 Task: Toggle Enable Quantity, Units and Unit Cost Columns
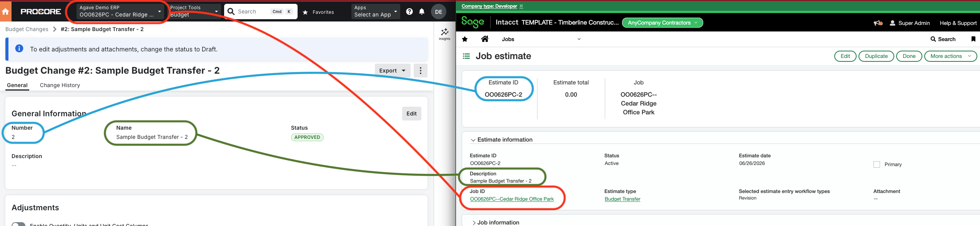tap(18, 224)
